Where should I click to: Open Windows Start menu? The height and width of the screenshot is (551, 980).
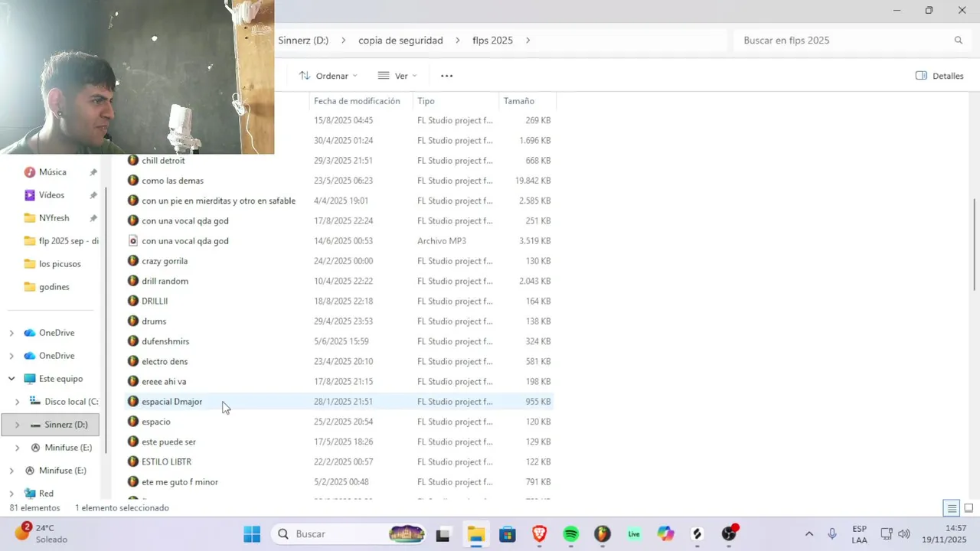click(252, 534)
